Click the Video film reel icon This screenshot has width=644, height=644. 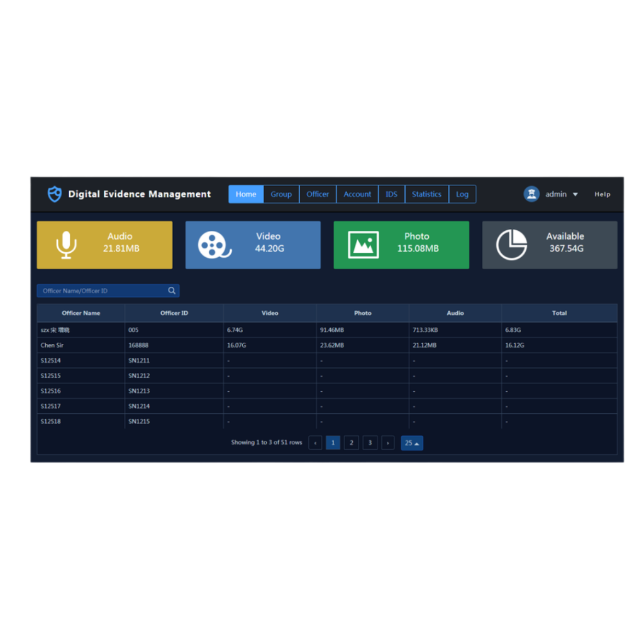coord(214,245)
